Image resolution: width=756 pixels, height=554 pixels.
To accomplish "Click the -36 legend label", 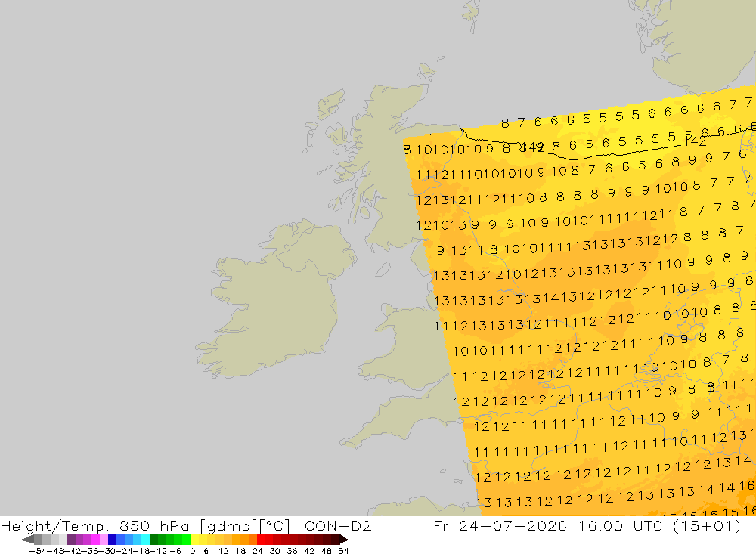I will (x=90, y=551).
